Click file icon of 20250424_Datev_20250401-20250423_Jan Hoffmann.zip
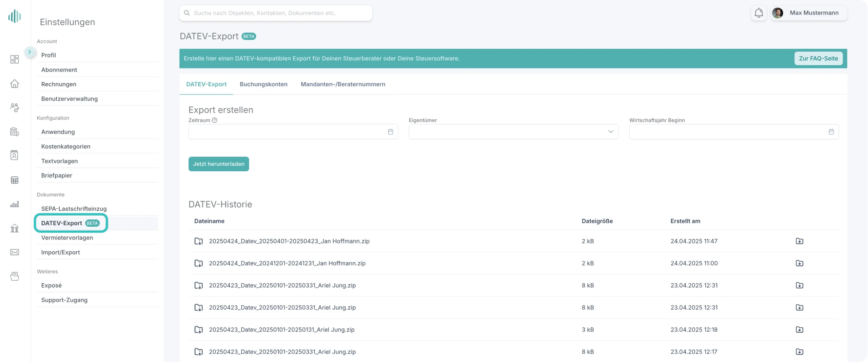 coord(199,241)
